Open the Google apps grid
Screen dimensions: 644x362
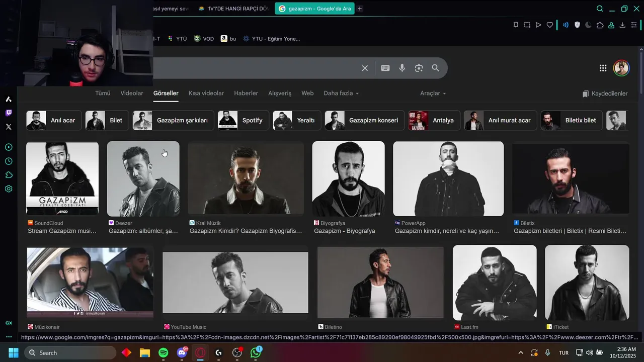(603, 68)
